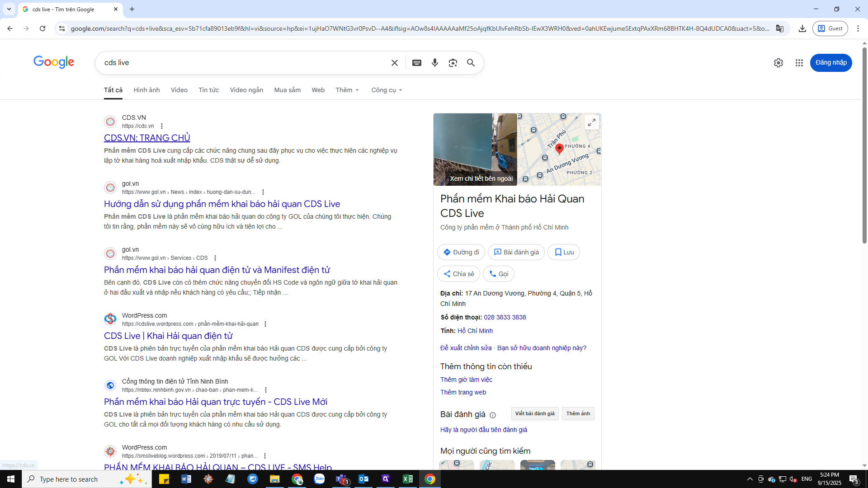
Task: Switch to the Hình ảnh tab
Action: (x=146, y=90)
